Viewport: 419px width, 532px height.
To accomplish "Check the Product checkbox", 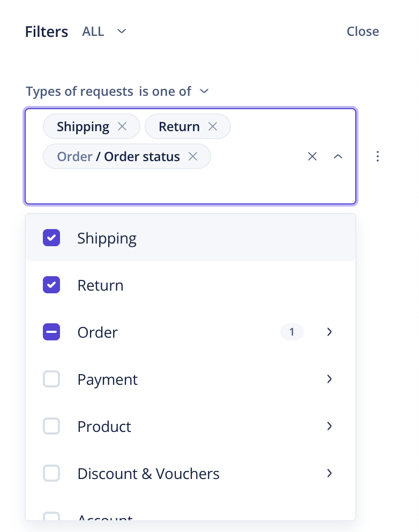I will click(x=51, y=426).
